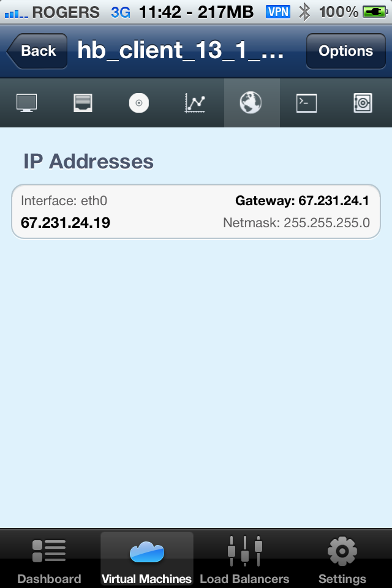Select the globe IP addresses icon
The image size is (392, 588).
pyautogui.click(x=251, y=103)
